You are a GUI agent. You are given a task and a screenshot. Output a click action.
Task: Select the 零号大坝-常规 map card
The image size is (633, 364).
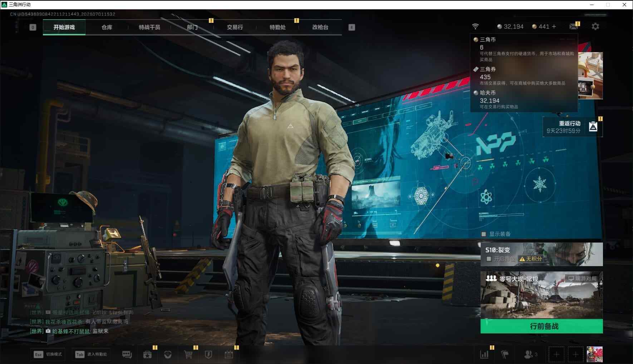pyautogui.click(x=541, y=295)
